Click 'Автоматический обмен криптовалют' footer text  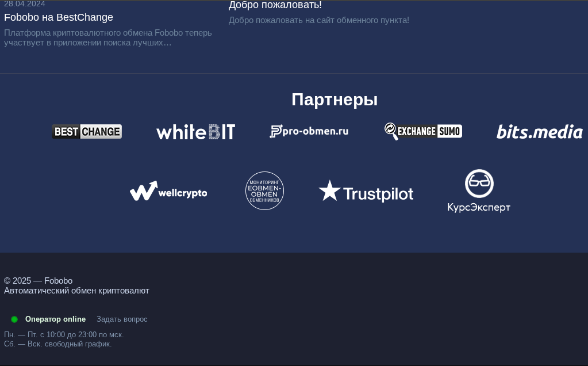[76, 291]
